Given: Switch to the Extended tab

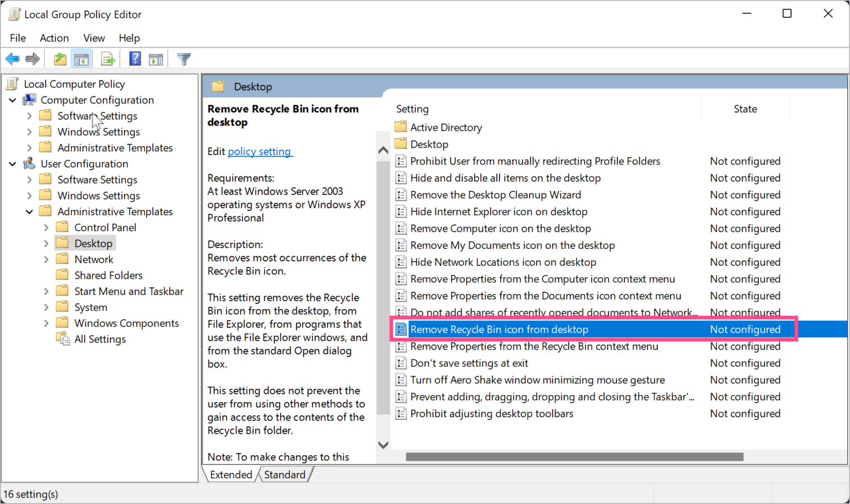Looking at the screenshot, I should point(231,475).
